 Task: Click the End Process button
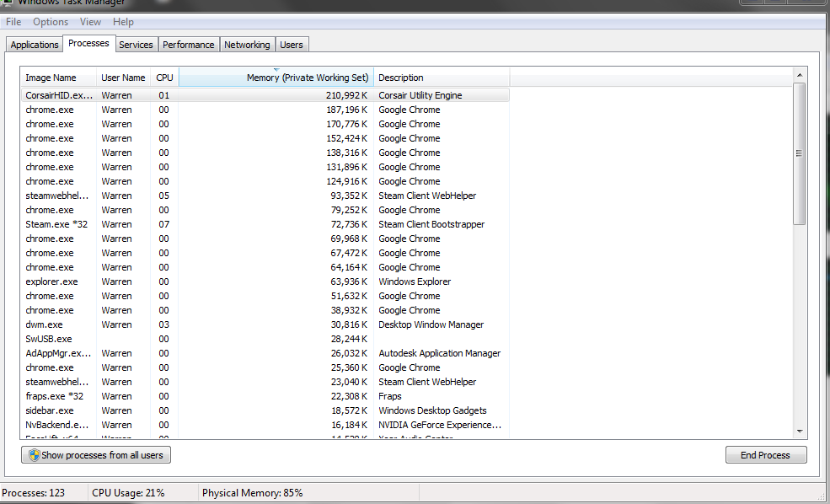tap(766, 455)
